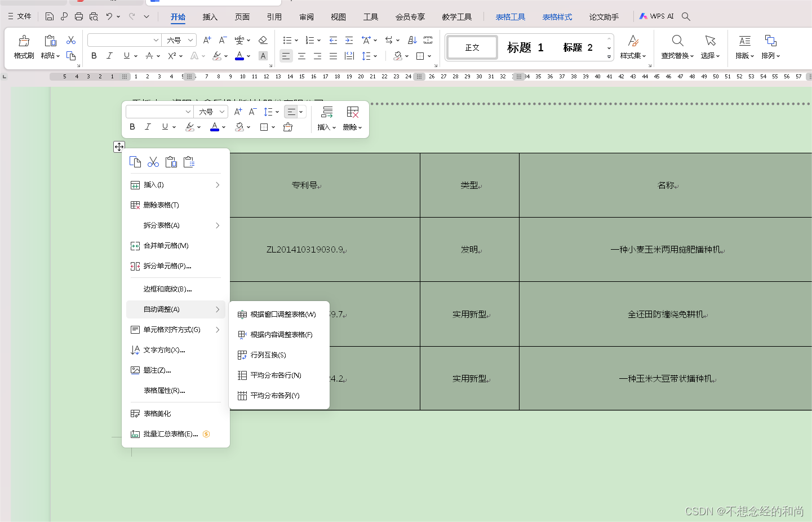The image size is (812, 522).
Task: Expand the 样式集 style set dropdown
Action: [633, 56]
